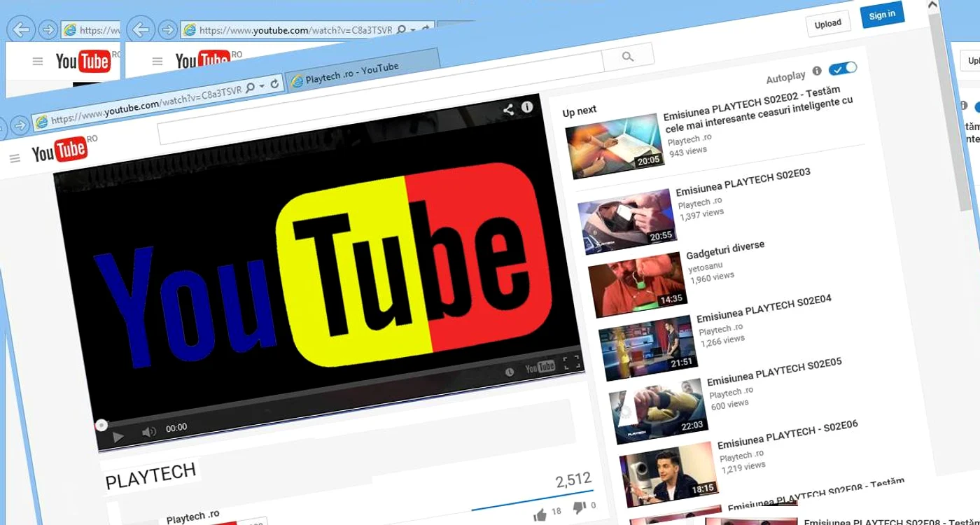Click the blue Sign in button
Viewport: 980px width, 525px height.
[882, 15]
